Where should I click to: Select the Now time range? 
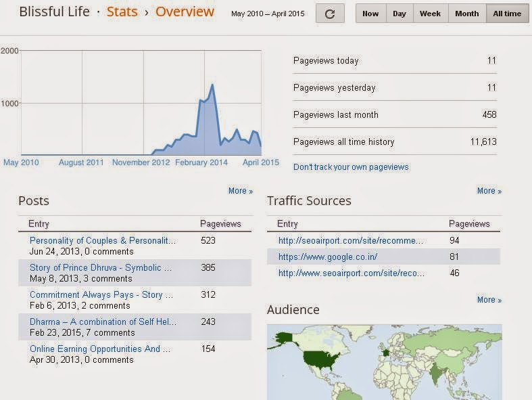[x=371, y=14]
